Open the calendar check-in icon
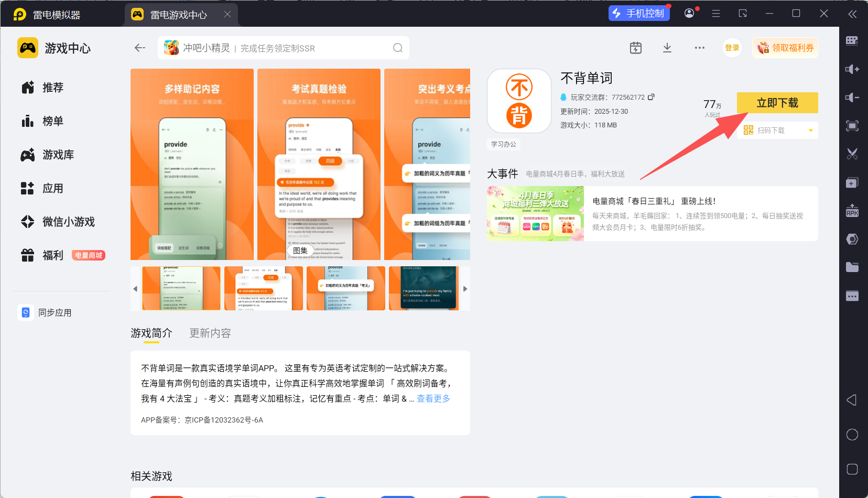Viewport: 868px width, 498px height. pyautogui.click(x=635, y=48)
